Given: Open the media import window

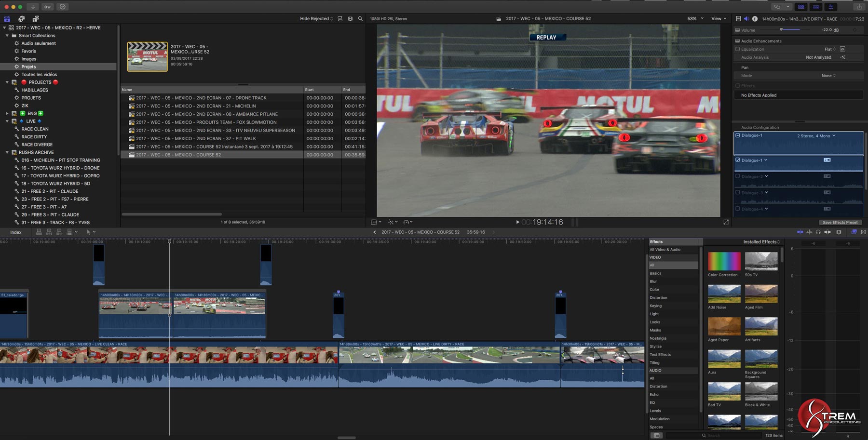Looking at the screenshot, I should [x=33, y=7].
